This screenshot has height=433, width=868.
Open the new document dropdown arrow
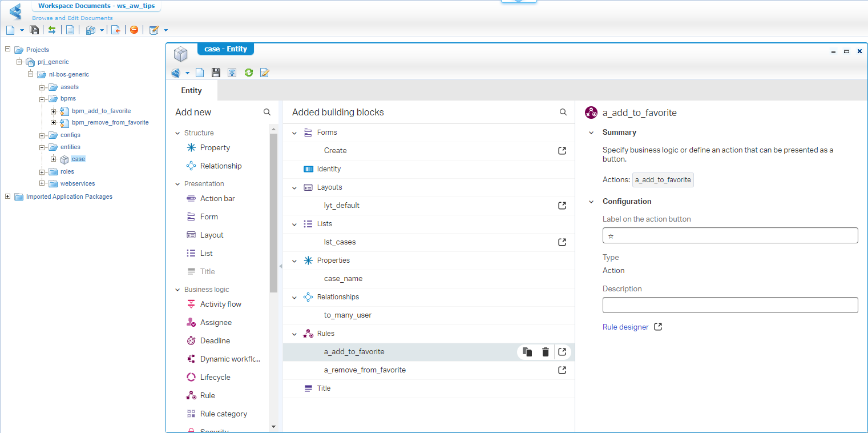(22, 30)
